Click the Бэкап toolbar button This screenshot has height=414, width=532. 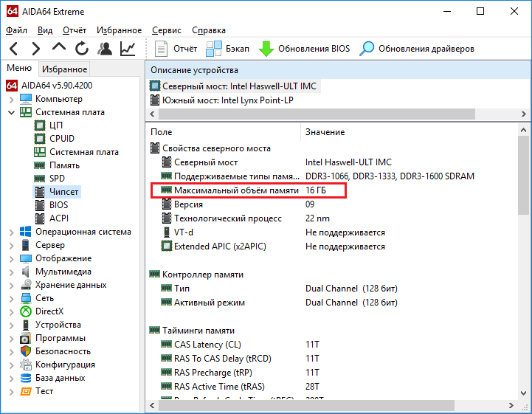[227, 49]
